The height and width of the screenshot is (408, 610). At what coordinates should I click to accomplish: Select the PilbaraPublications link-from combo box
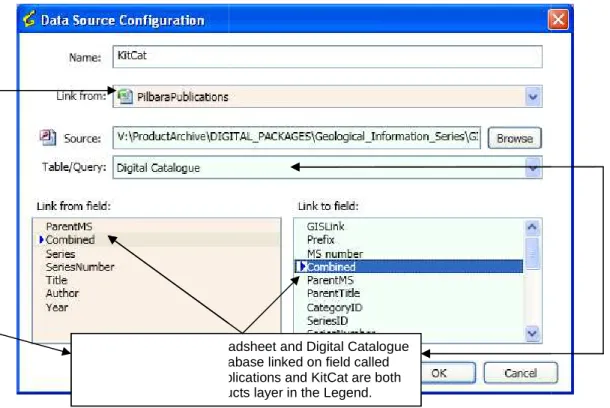coord(327,97)
